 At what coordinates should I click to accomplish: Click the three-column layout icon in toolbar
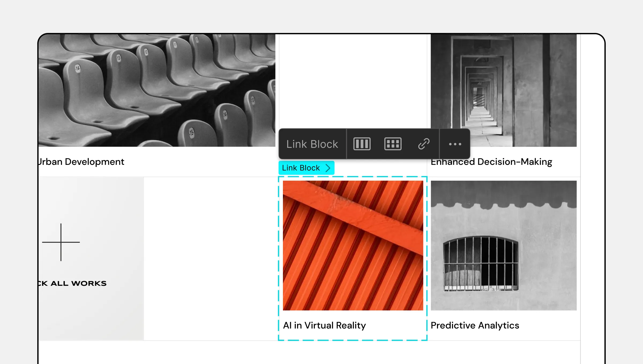tap(362, 144)
